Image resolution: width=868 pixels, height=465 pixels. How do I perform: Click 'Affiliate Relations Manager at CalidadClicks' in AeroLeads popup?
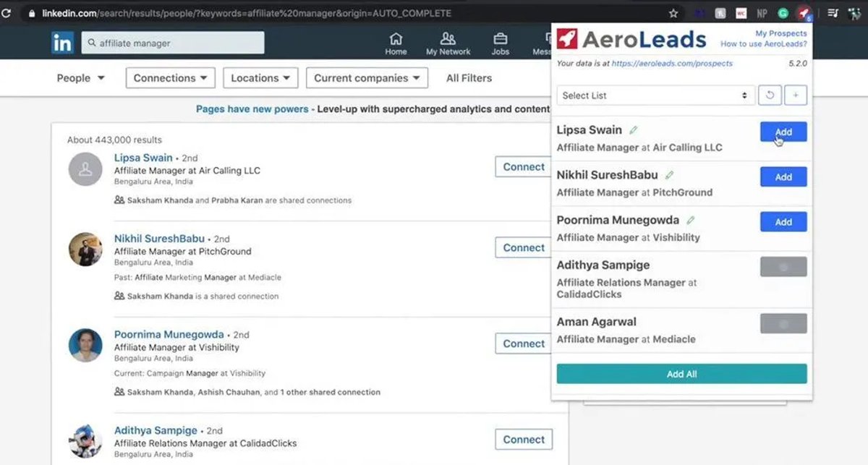[626, 289]
